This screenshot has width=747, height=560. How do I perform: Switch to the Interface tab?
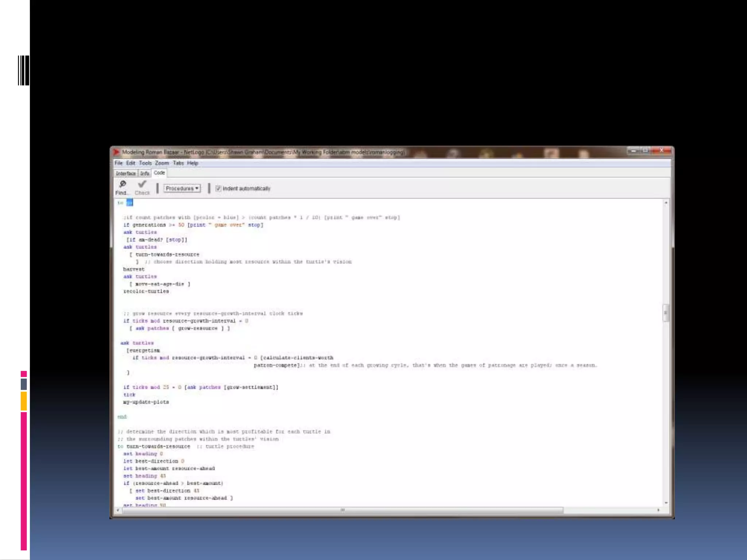126,174
